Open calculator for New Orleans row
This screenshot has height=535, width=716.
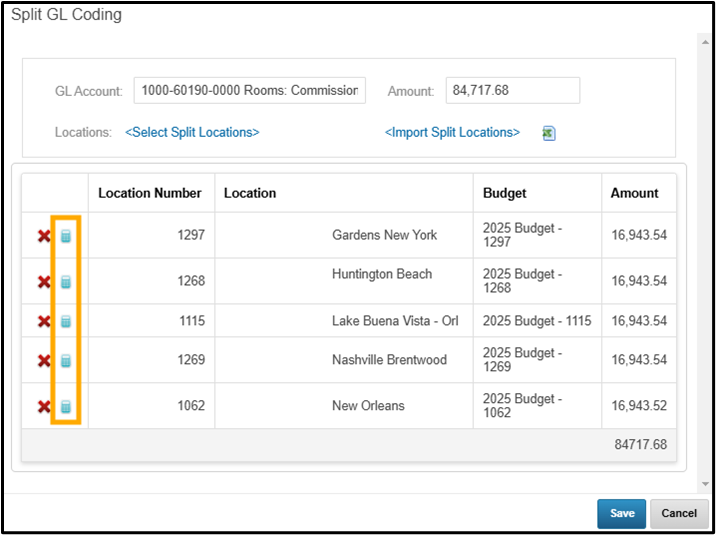click(66, 406)
